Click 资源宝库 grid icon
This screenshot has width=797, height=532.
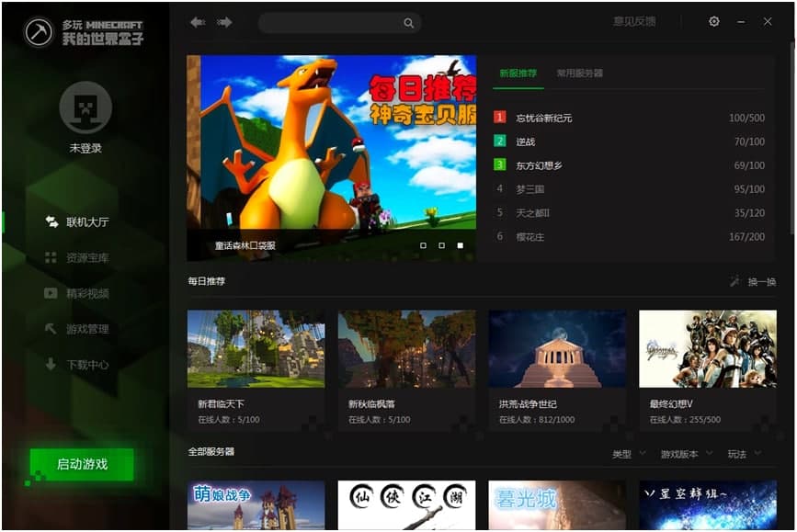coord(51,257)
